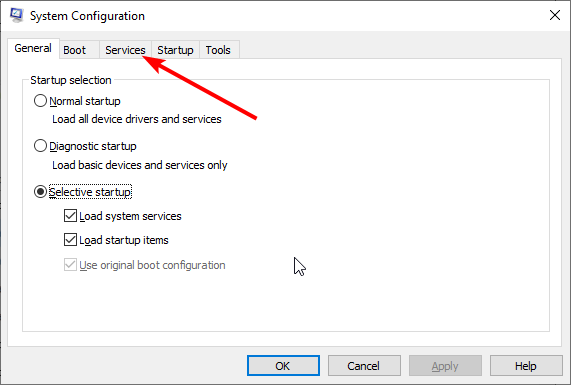Go to the Services tab
Image resolution: width=571 pixels, height=385 pixels.
[x=125, y=50]
